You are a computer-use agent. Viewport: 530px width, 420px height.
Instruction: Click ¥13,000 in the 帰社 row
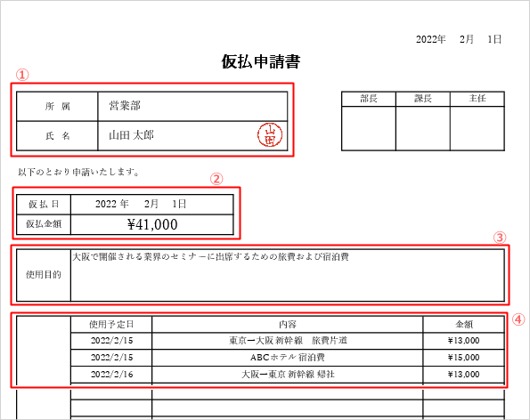click(464, 375)
